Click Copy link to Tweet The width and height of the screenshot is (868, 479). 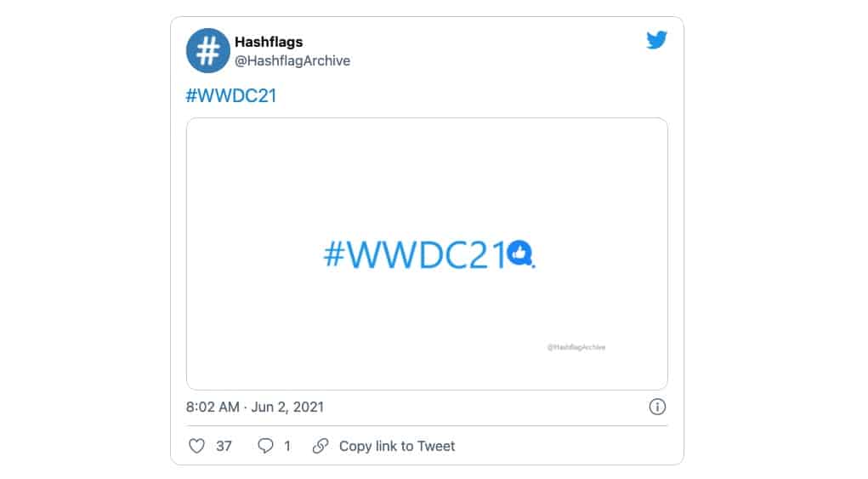397,447
